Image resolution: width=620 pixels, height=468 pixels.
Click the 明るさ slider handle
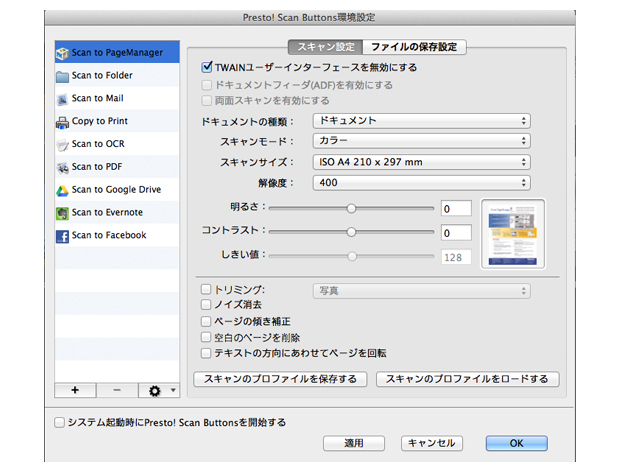pos(351,208)
